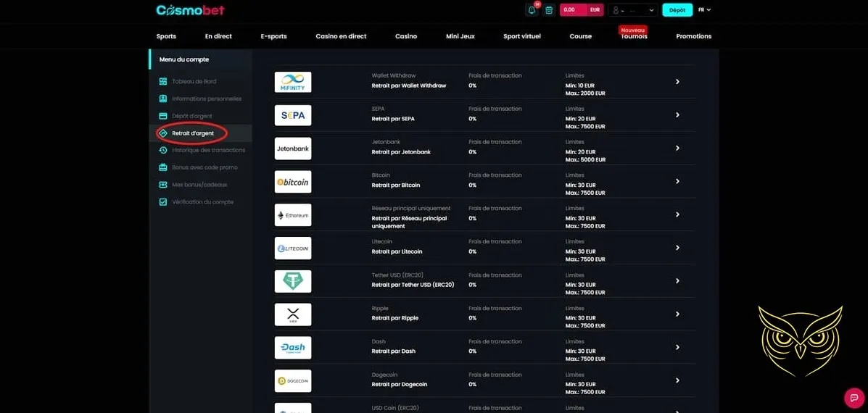The width and height of the screenshot is (868, 413).
Task: Select Vérification du compte menu entry
Action: 202,202
